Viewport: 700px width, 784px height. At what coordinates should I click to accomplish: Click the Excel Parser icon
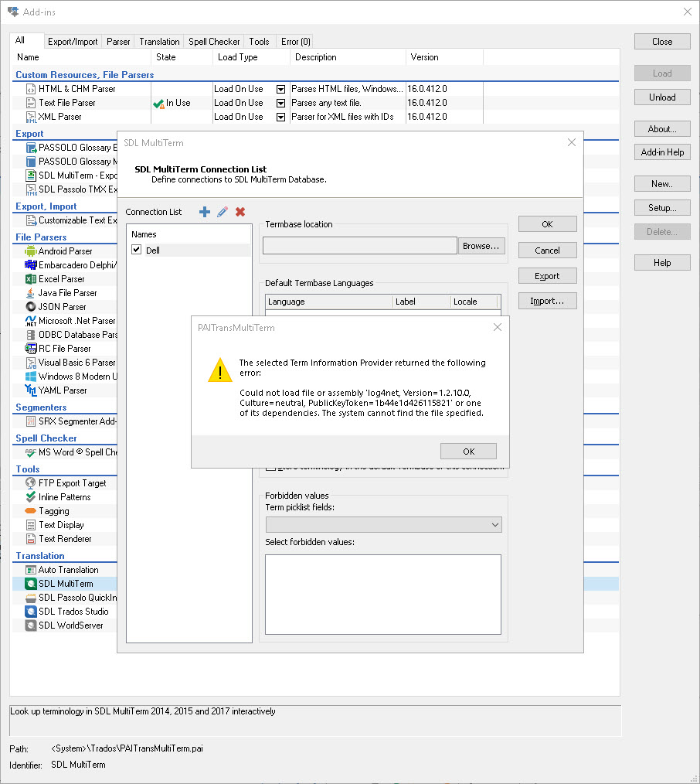tap(31, 279)
